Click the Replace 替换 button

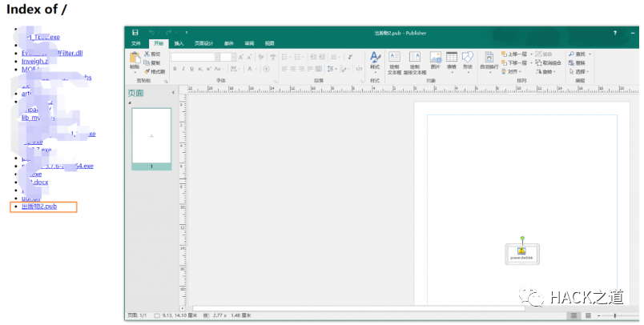(577, 62)
